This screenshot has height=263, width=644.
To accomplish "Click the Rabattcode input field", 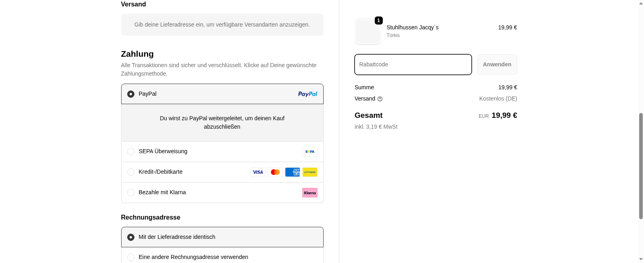I will pyautogui.click(x=413, y=64).
